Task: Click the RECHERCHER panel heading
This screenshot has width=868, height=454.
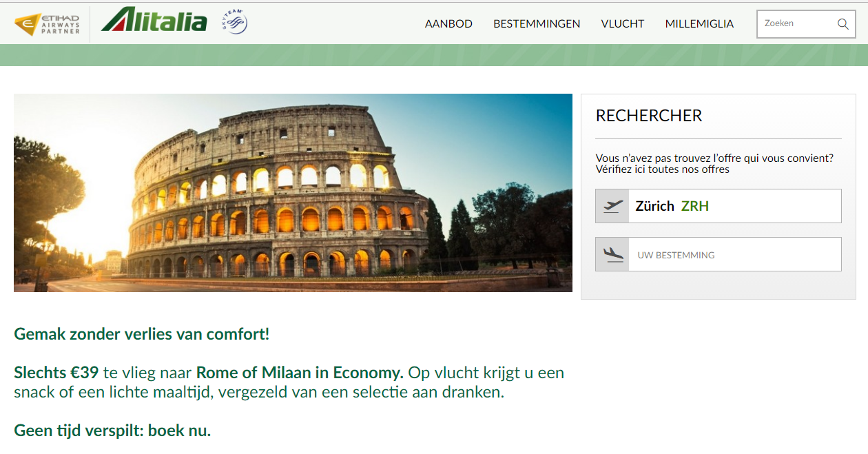Action: 649,116
